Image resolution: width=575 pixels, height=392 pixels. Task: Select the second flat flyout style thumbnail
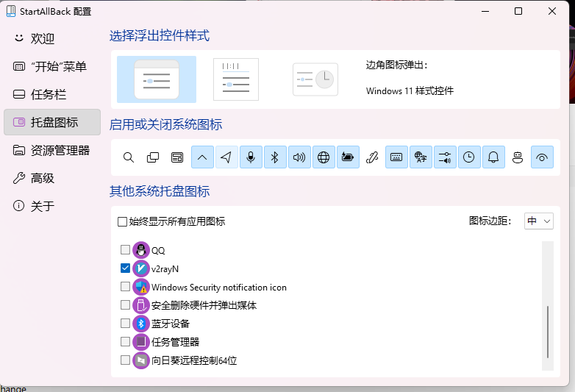[x=236, y=79]
